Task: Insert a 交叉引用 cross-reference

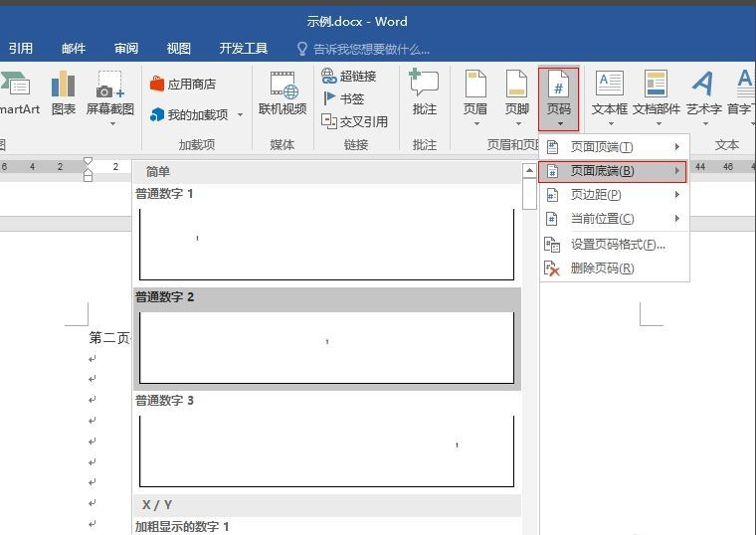Action: (x=354, y=121)
